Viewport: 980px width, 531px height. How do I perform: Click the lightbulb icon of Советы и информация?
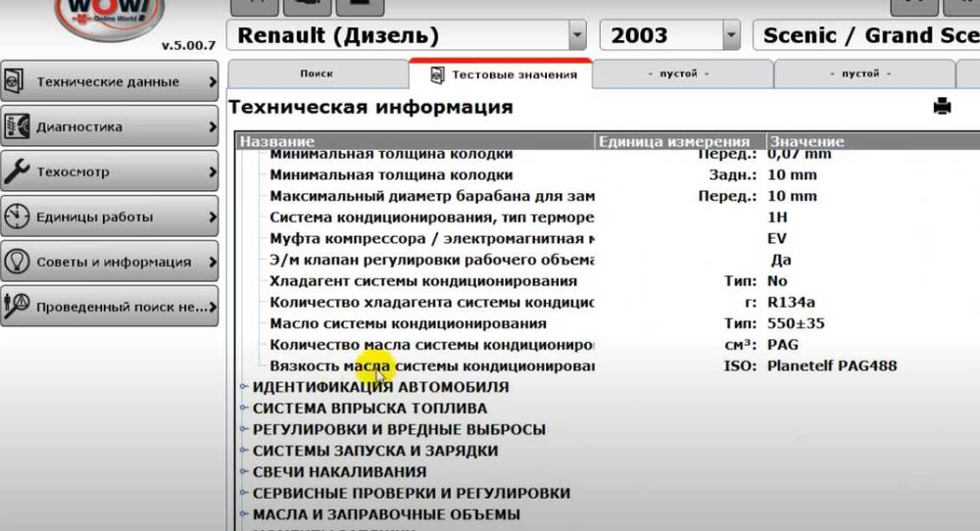17,262
